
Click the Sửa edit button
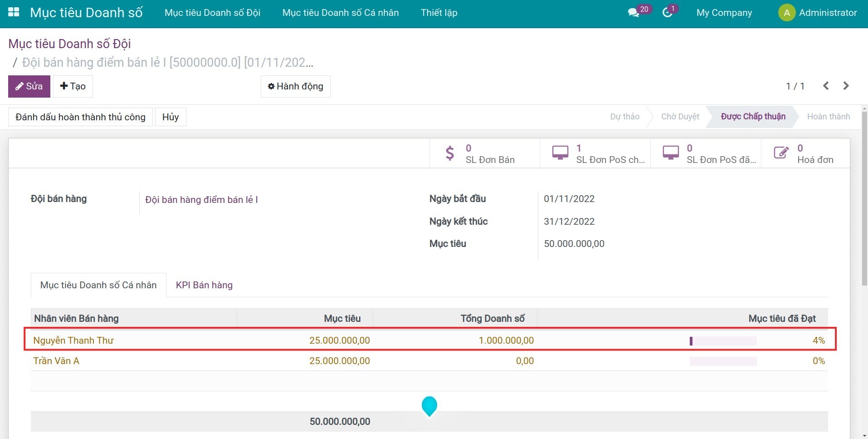[29, 86]
